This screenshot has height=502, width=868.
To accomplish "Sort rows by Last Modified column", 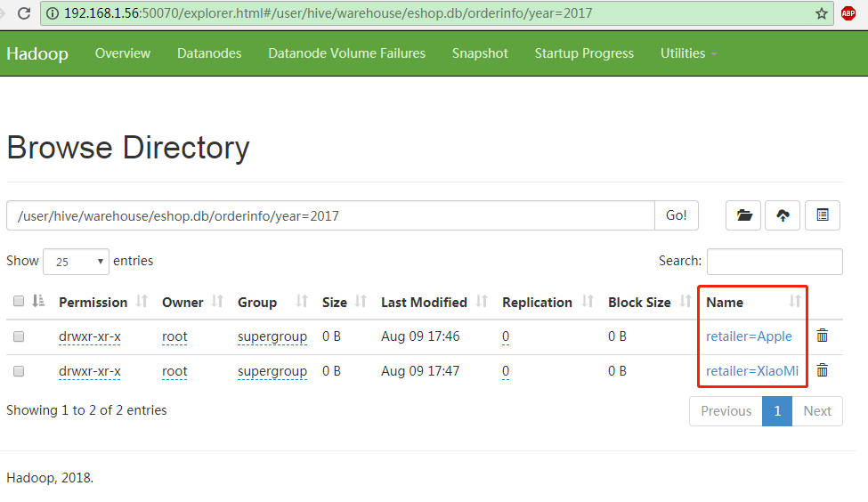I will (x=424, y=302).
